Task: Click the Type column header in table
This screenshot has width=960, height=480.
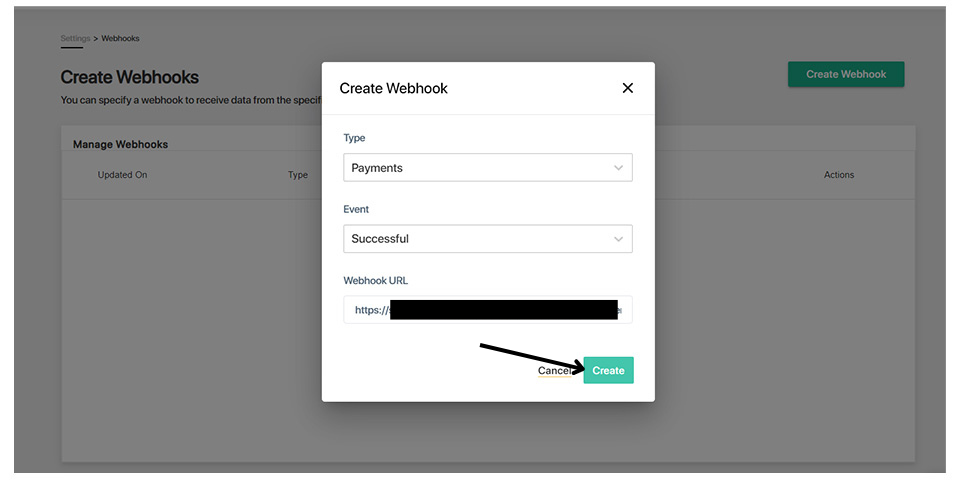Action: 298,175
